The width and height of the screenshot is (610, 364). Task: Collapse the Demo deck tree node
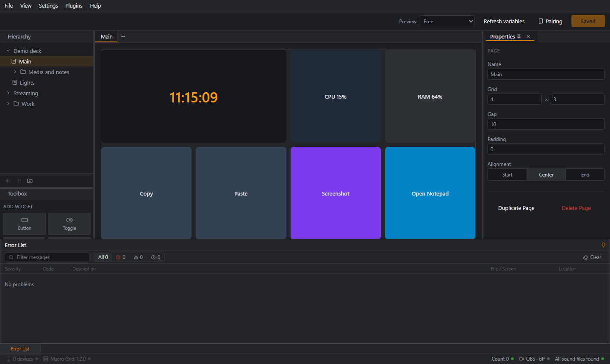coord(8,51)
